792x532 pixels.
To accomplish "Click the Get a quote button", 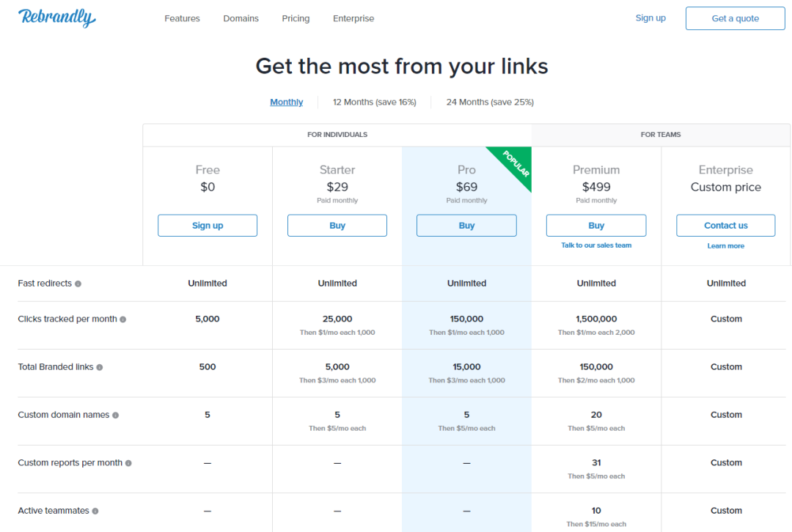I will pyautogui.click(x=735, y=18).
